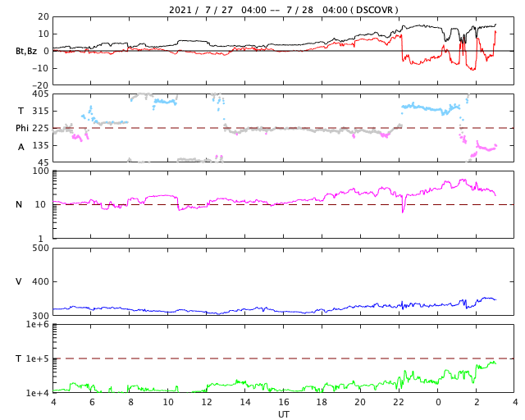The image size is (525, 420).
Task: Click the 'UT' x-axis label
Action: [283, 414]
